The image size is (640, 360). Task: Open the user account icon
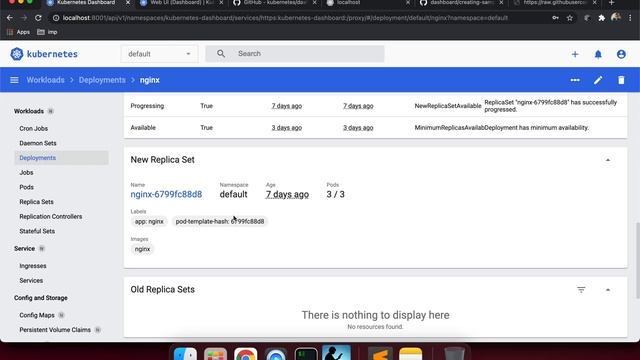(x=621, y=54)
